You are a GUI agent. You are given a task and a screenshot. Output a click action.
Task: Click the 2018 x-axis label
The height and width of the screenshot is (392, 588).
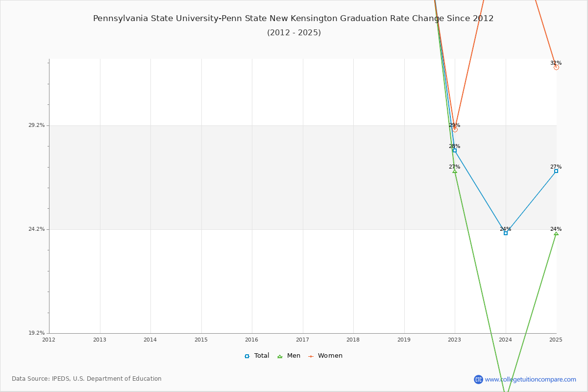pos(353,340)
